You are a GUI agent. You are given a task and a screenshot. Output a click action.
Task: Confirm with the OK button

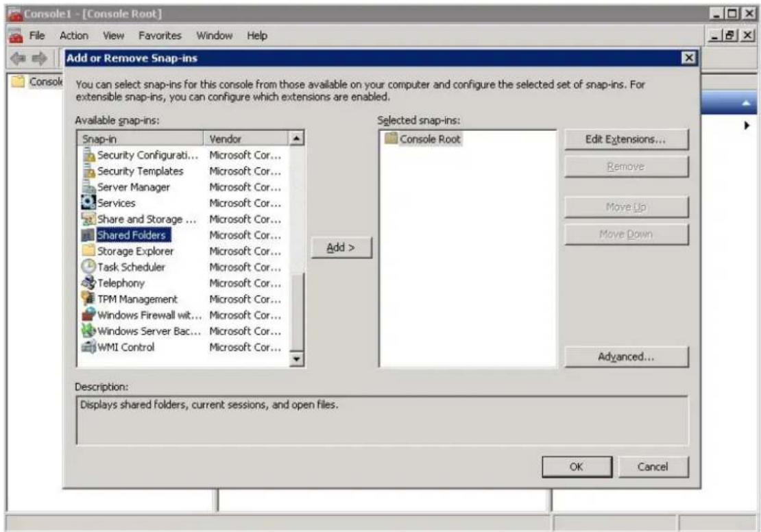(x=577, y=466)
